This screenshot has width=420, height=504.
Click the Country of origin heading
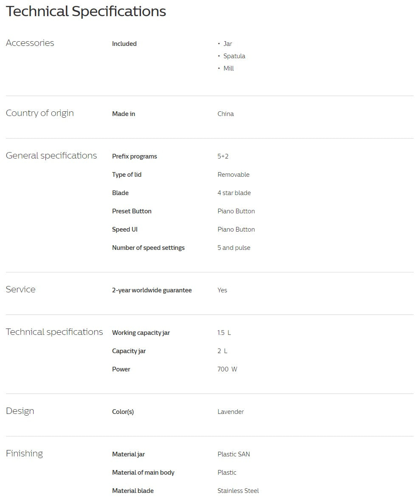pyautogui.click(x=39, y=113)
